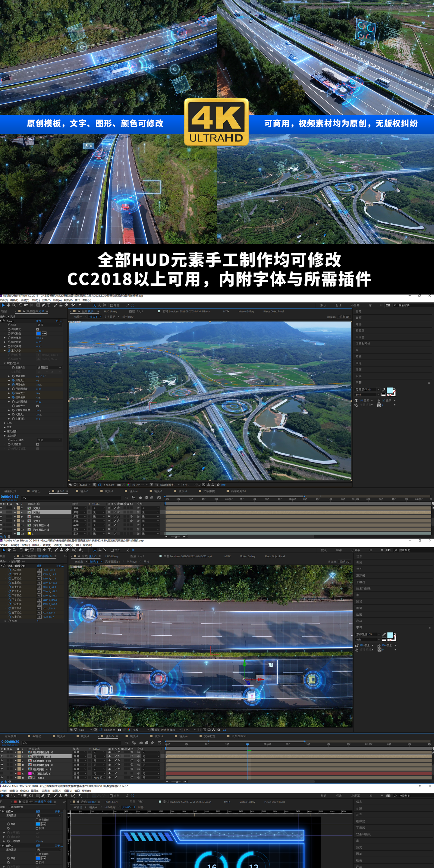The height and width of the screenshot is (868, 434).
Task: Select the Zoom tool in 镜头-1 window
Action: [x=14, y=305]
